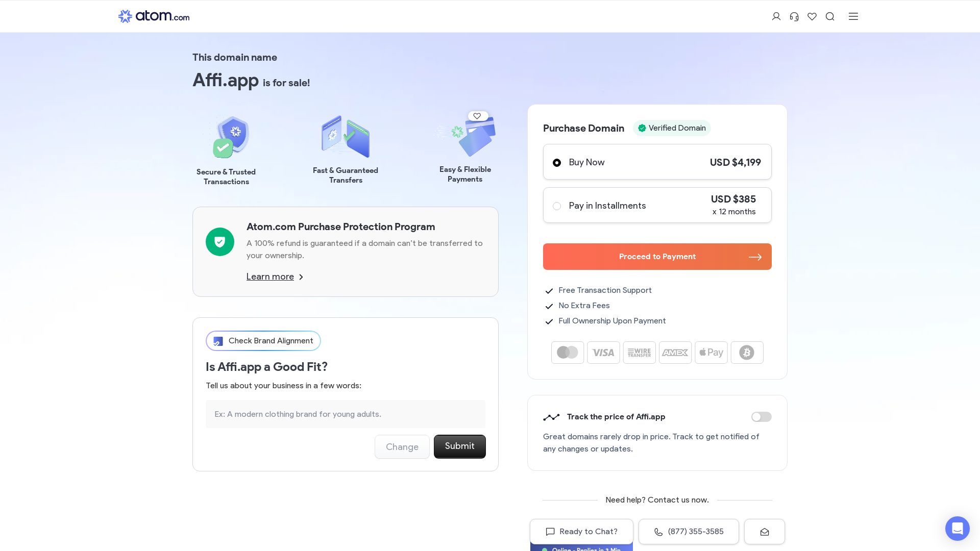Select the Buy Now option
This screenshot has width=980, height=551.
pyautogui.click(x=557, y=163)
